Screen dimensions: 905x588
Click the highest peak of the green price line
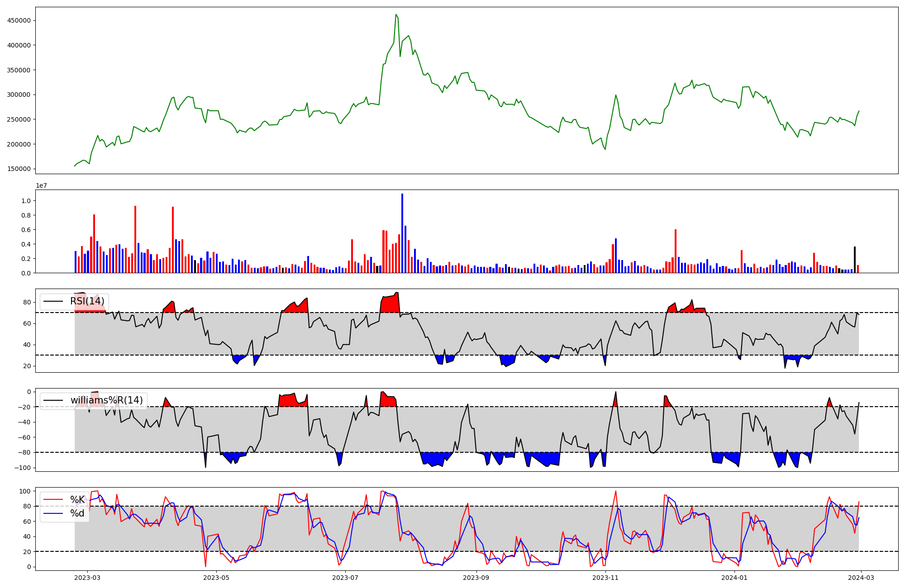[x=396, y=15]
